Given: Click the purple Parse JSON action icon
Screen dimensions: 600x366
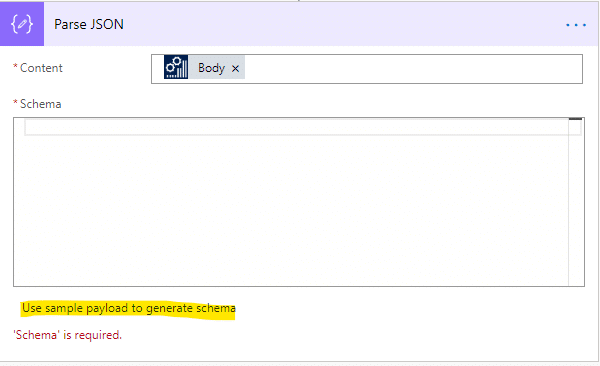Looking at the screenshot, I should coord(22,24).
